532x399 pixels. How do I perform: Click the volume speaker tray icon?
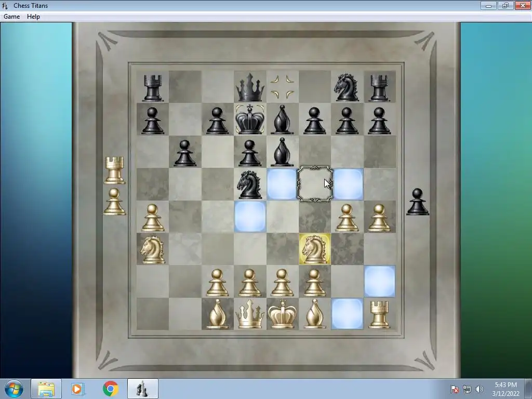[x=480, y=389]
